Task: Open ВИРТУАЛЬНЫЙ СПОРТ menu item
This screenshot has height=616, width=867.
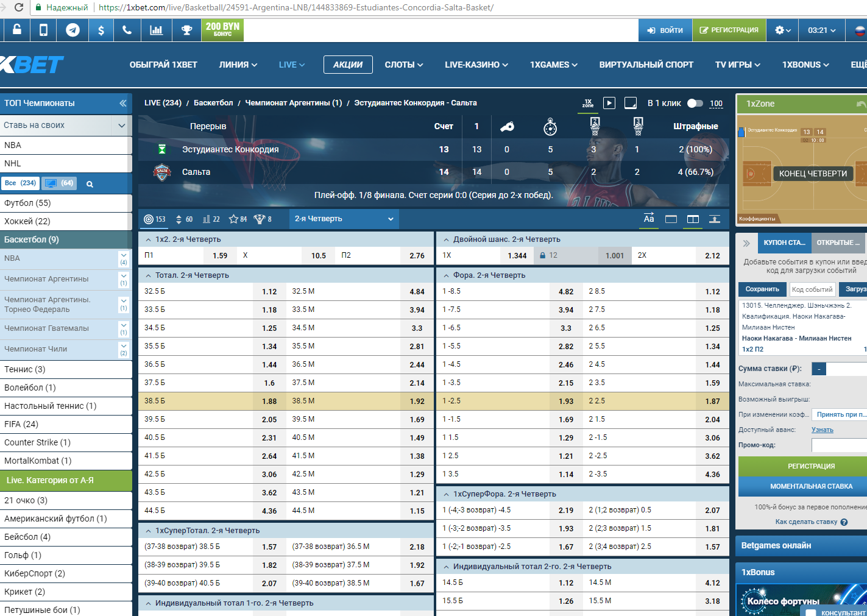Action: [646, 65]
